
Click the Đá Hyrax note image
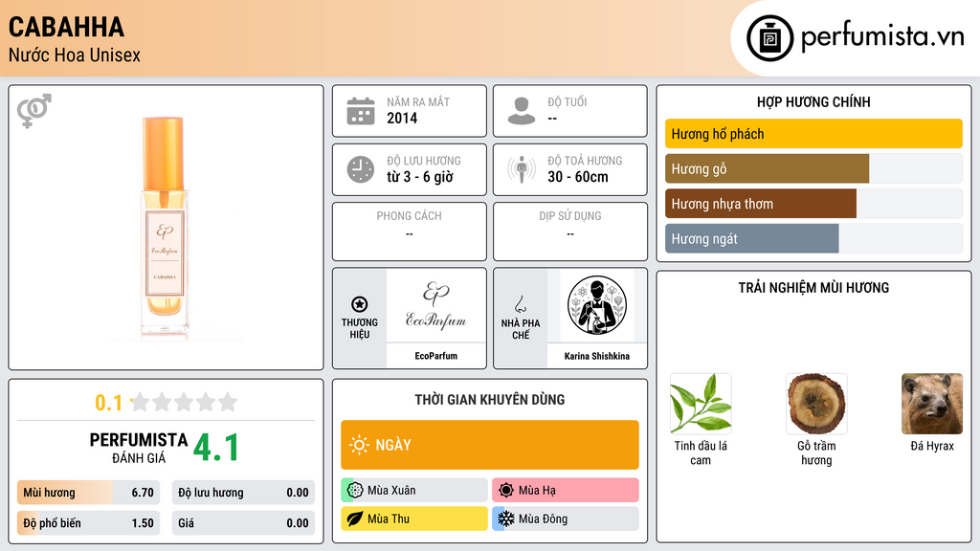pos(932,404)
